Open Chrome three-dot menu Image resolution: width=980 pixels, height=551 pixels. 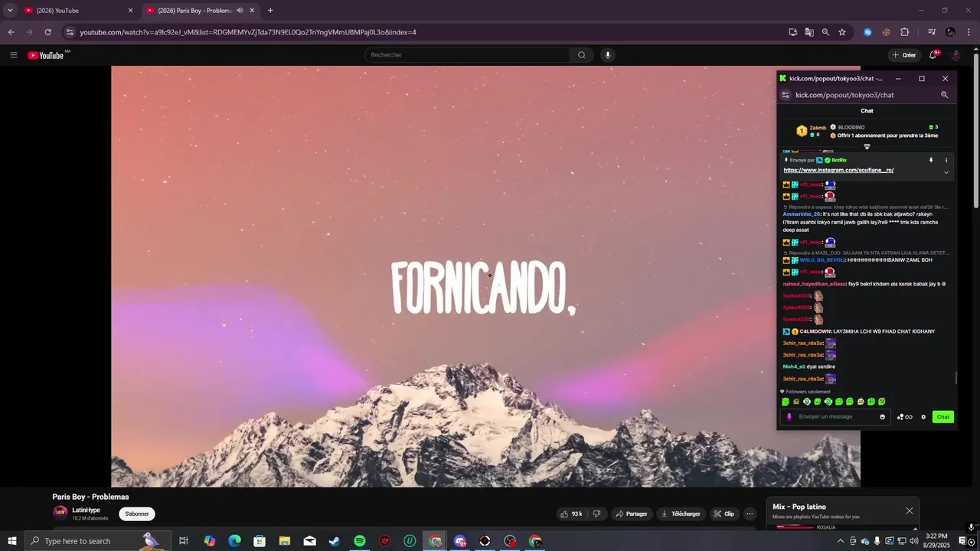click(x=969, y=32)
